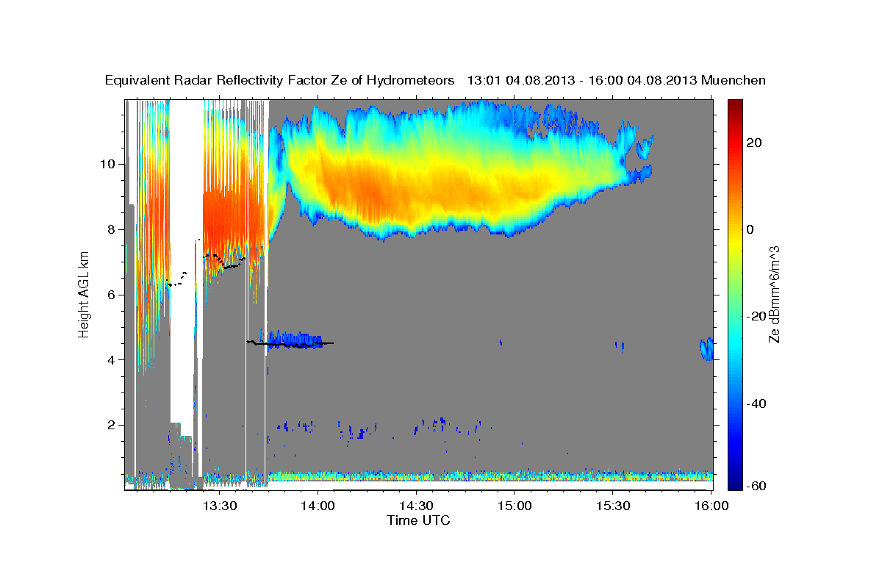Click the 15:00 time tick label
882x588 pixels.
514,506
